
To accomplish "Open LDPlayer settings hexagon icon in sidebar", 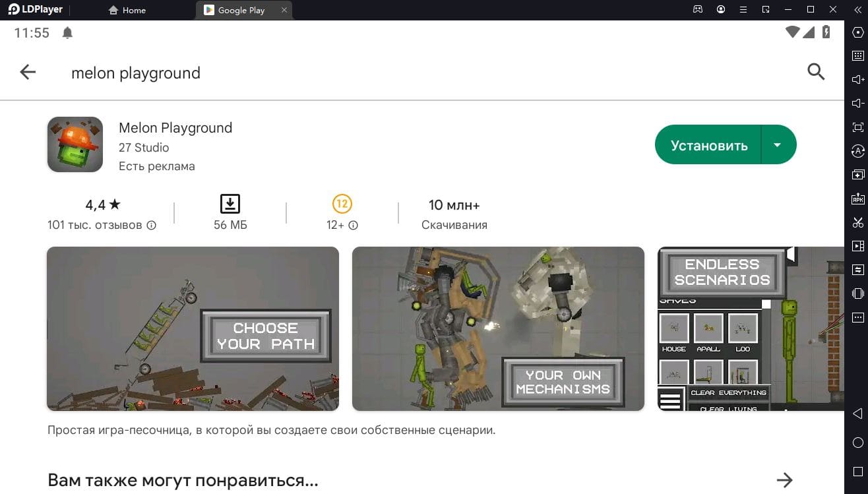I will [857, 32].
